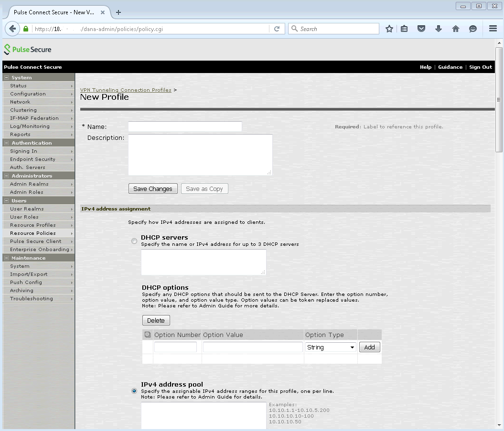
Task: Open the Resource Profiles menu item
Action: [x=39, y=225]
